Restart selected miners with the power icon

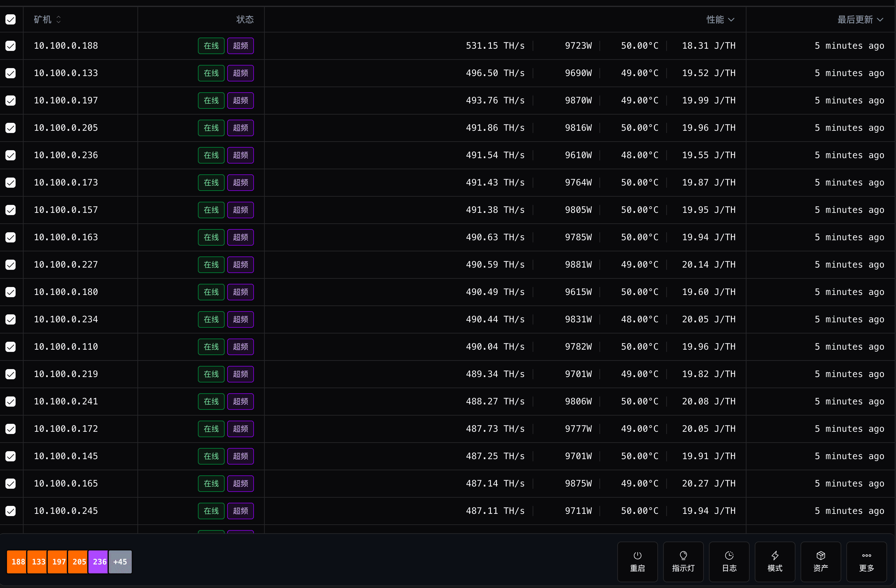click(637, 562)
